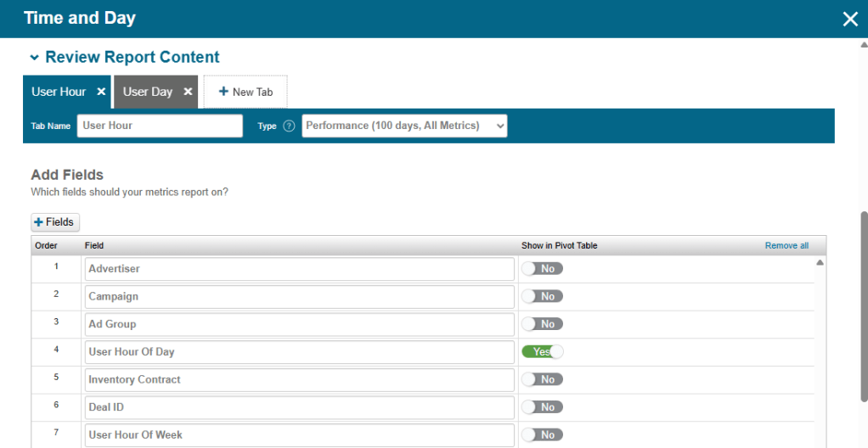Click the Remove all link
Viewport: 868px width, 448px height.
[786, 246]
